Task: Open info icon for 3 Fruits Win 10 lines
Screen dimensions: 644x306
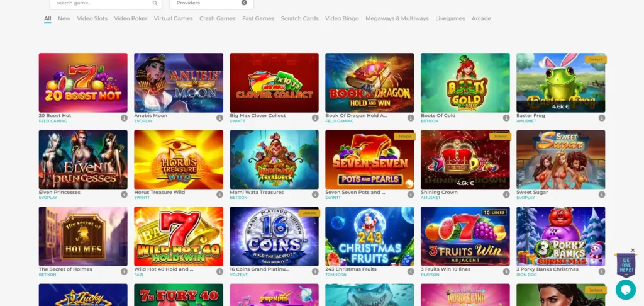Action: 506,271
